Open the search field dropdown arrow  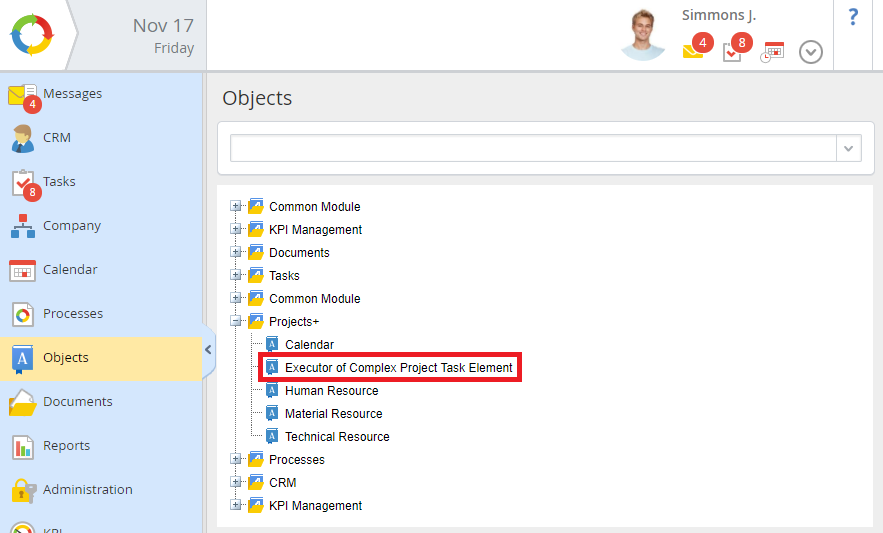point(849,148)
